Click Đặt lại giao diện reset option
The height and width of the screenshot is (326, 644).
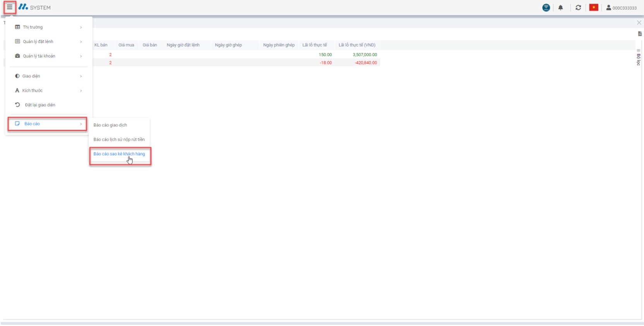[40, 105]
